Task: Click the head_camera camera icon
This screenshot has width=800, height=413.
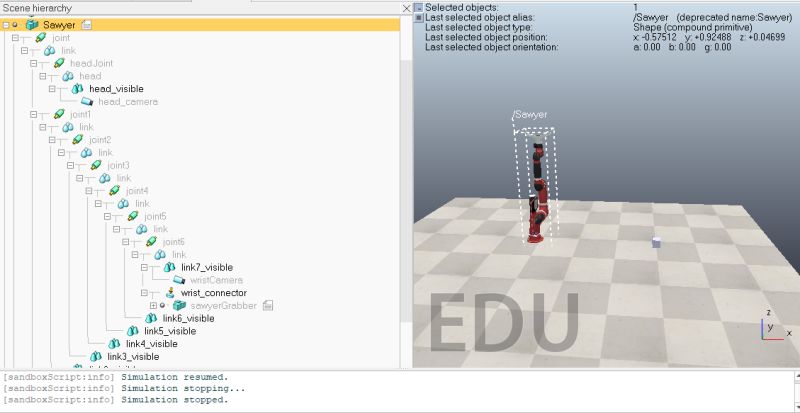Action: [x=87, y=101]
